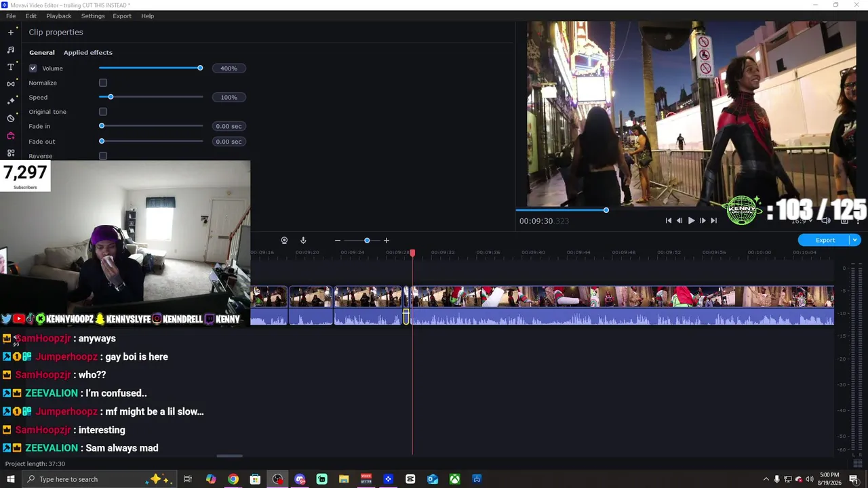Click the record video icon above timeline

coord(284,241)
